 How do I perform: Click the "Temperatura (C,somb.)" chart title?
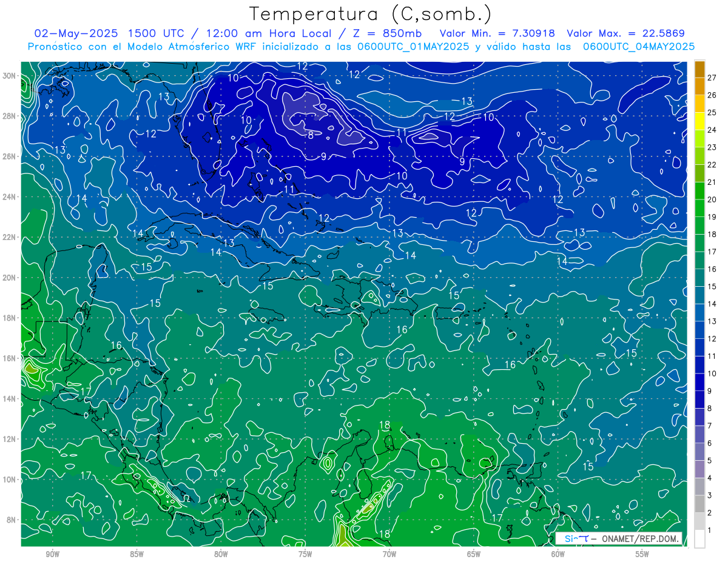click(x=370, y=14)
